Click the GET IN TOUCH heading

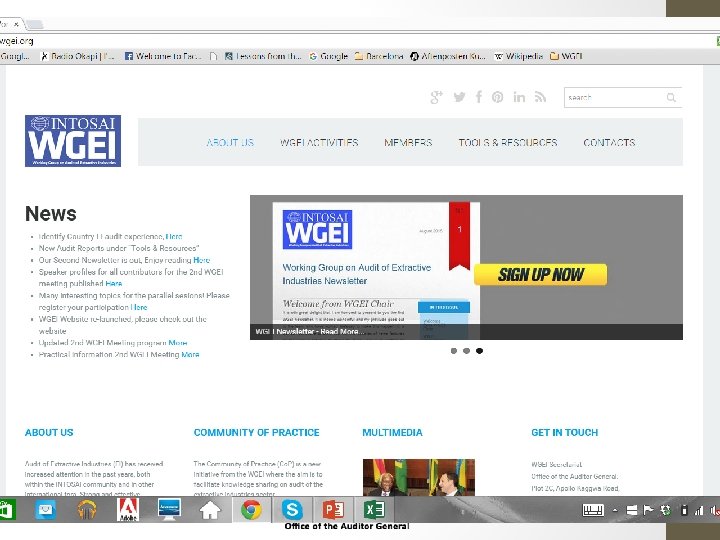565,433
